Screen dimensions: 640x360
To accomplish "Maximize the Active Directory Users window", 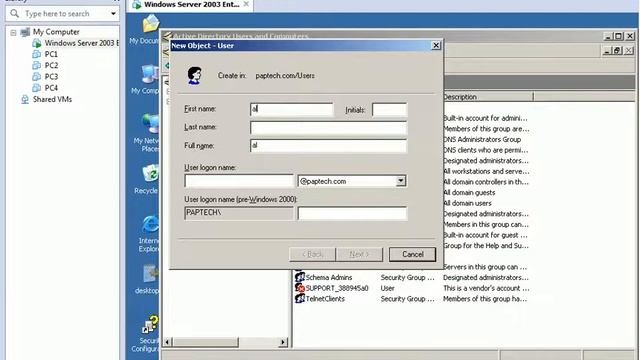I will point(618,36).
